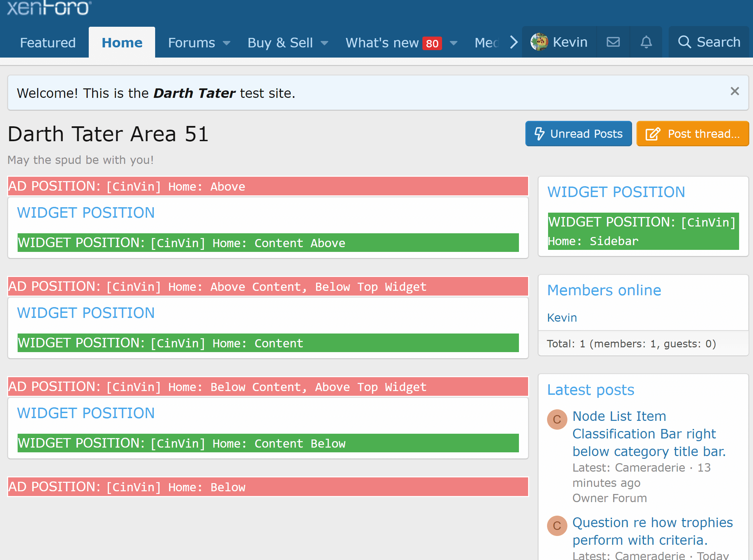Click the Post thread button

[x=692, y=133]
